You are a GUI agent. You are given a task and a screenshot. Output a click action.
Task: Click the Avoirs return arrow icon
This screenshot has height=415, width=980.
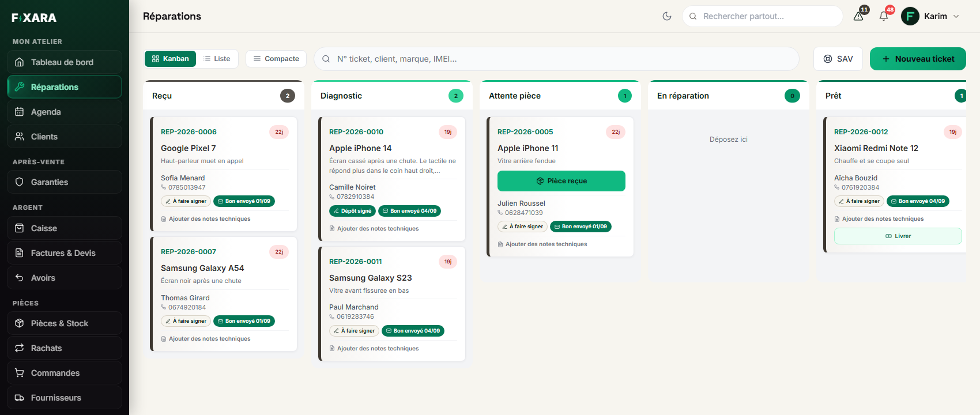tap(20, 278)
